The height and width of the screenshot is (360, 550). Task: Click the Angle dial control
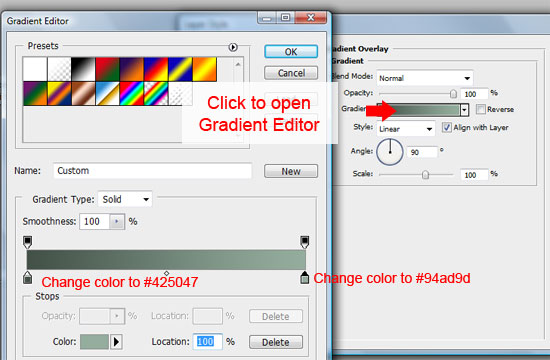[390, 152]
